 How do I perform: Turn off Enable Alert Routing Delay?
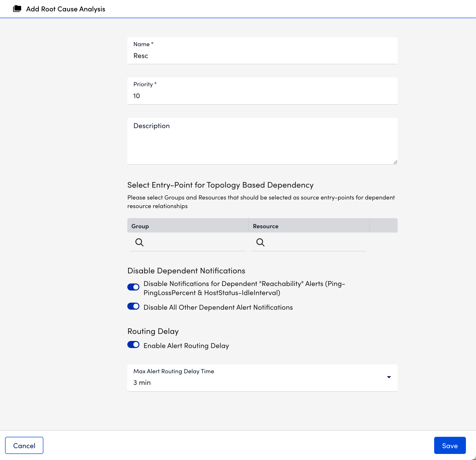[133, 345]
